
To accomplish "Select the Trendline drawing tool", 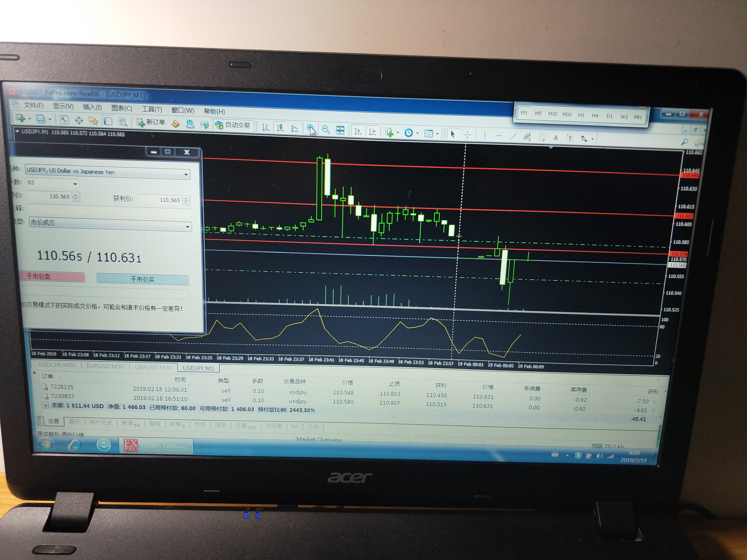I will click(x=513, y=136).
